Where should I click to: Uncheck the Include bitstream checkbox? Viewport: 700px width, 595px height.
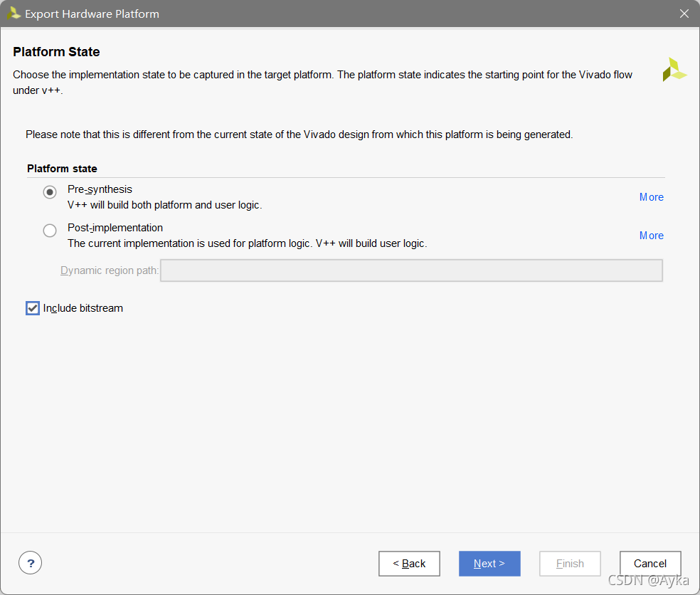tap(33, 308)
